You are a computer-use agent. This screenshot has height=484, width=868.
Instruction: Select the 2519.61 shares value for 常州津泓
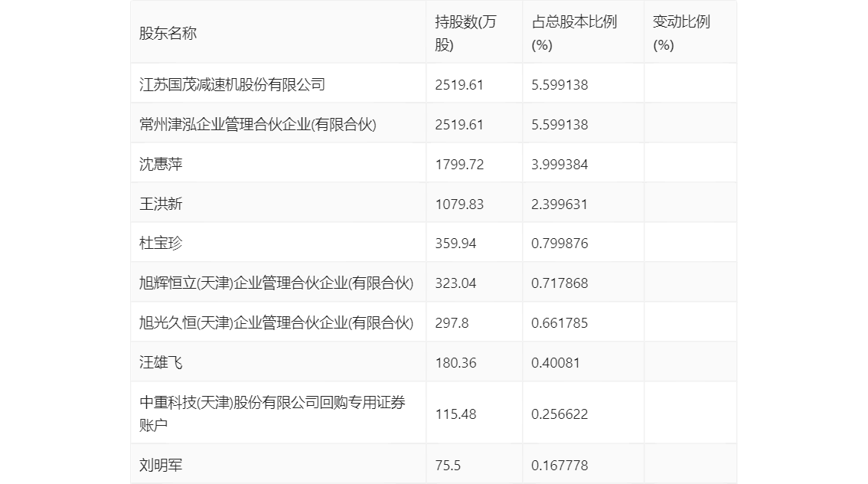[459, 125]
